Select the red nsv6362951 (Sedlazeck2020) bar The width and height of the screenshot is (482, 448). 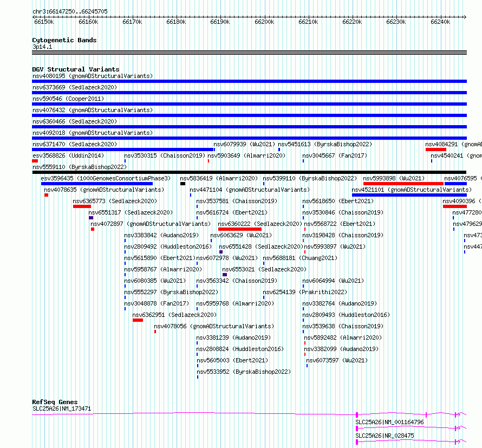pyautogui.click(x=138, y=320)
